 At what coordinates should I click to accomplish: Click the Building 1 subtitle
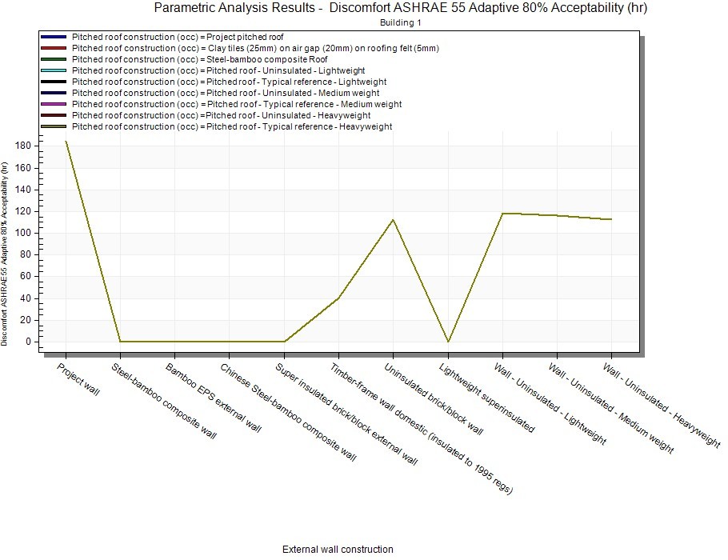(400, 22)
